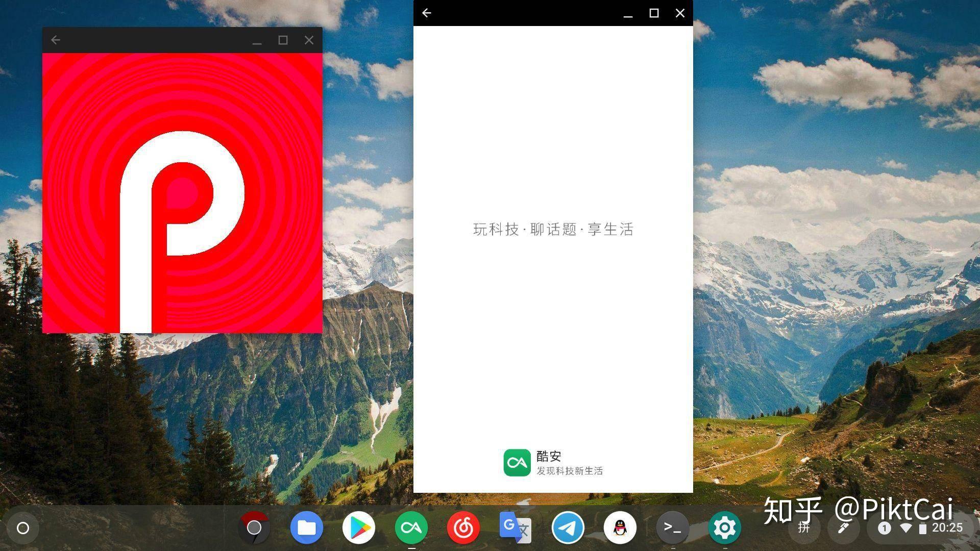Click the red Android P easter egg graphic

[182, 191]
